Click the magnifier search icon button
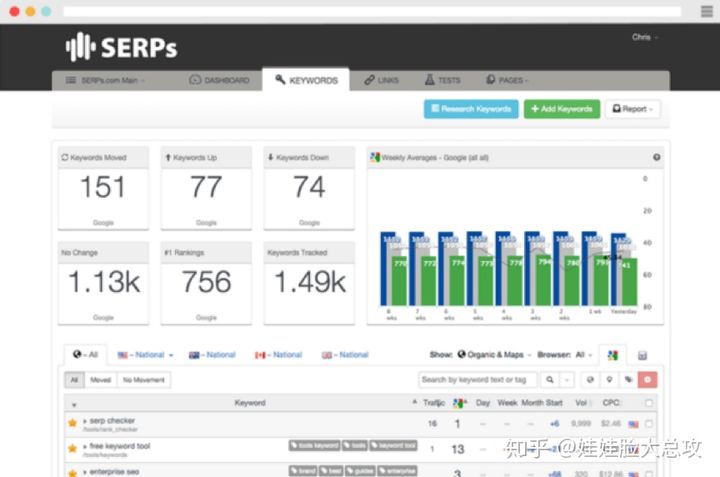Viewport: 720px width, 477px height. click(550, 380)
